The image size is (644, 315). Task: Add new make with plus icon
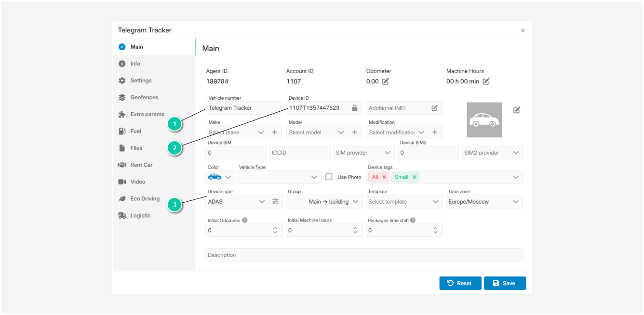274,132
